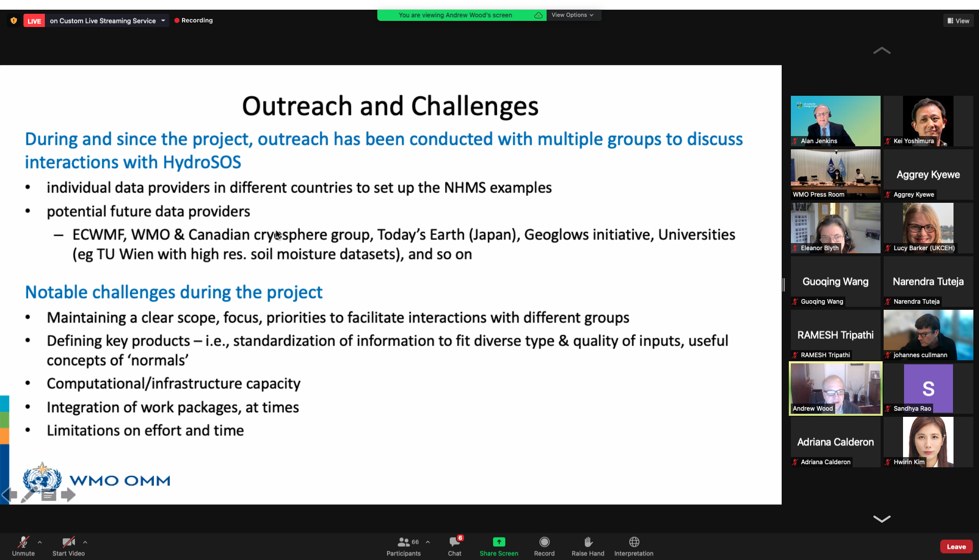979x560 pixels.
Task: Open the Chat panel
Action: coord(455,546)
